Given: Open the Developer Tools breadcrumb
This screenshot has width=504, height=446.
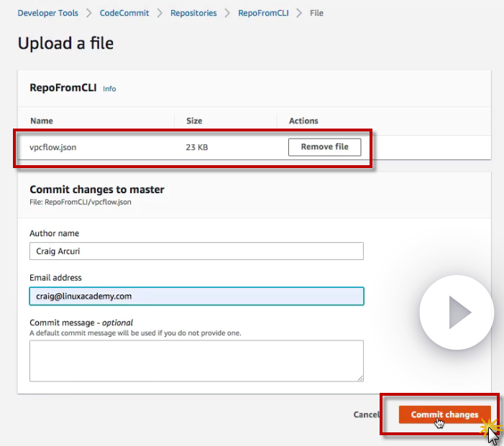Looking at the screenshot, I should 47,13.
